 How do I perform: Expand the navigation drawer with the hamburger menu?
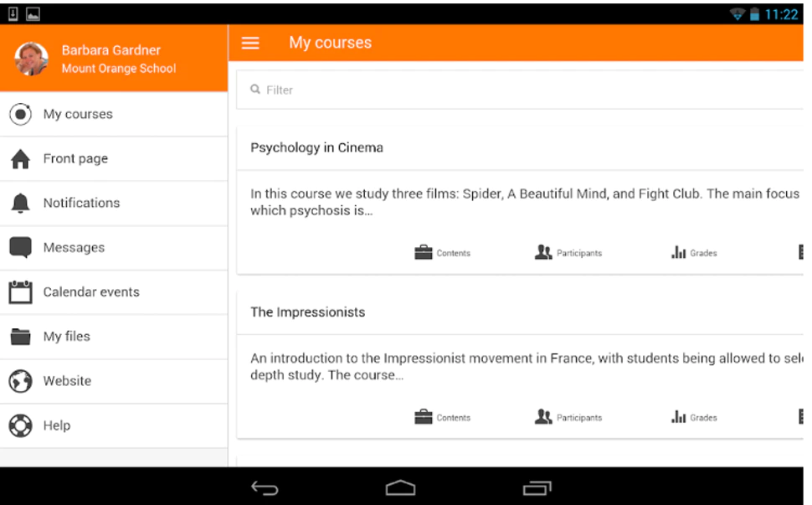[249, 42]
